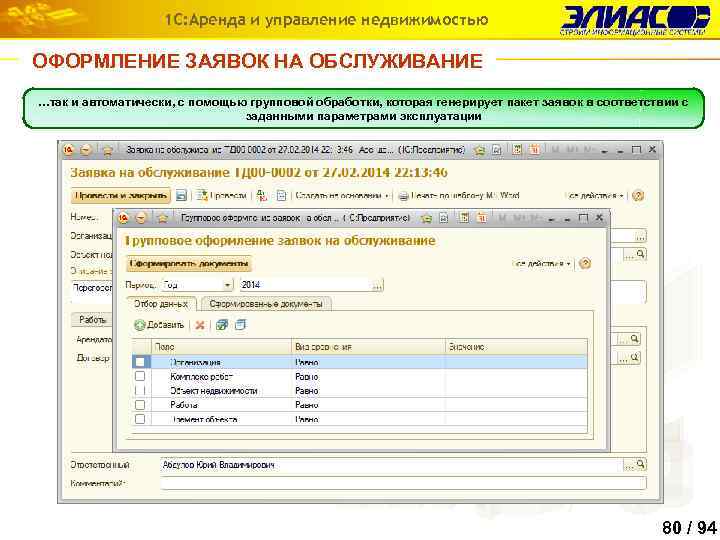Viewport: 720px width, 540px height.
Task: Click the Поле column header
Action: coord(221,347)
